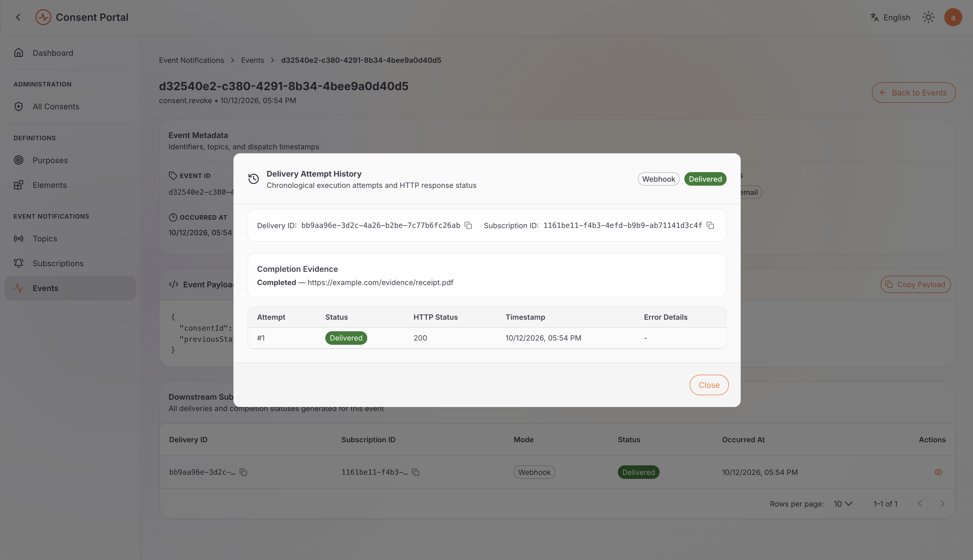
Task: Click the Webhook badge in dialog header
Action: click(658, 179)
